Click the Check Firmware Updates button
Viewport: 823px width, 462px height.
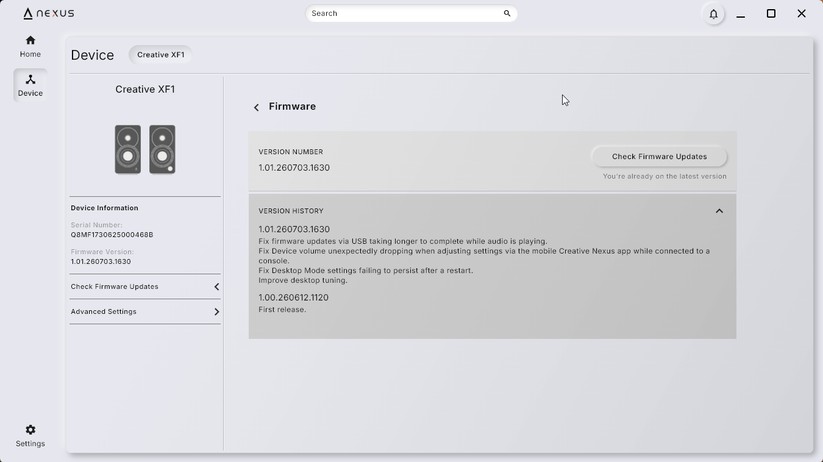click(x=659, y=156)
